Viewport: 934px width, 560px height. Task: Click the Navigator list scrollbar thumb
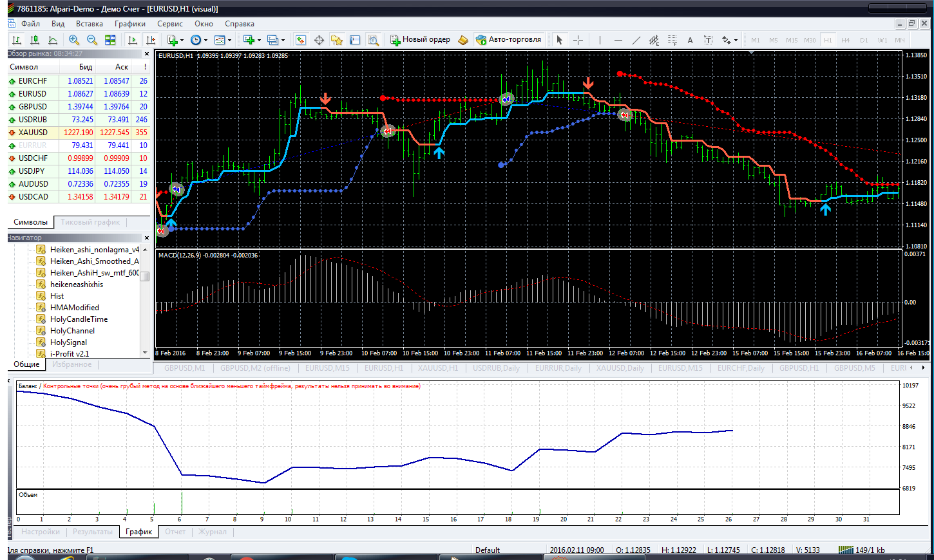145,277
